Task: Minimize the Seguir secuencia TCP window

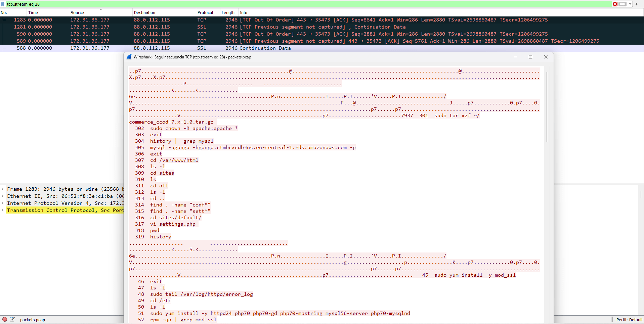Action: tap(515, 57)
